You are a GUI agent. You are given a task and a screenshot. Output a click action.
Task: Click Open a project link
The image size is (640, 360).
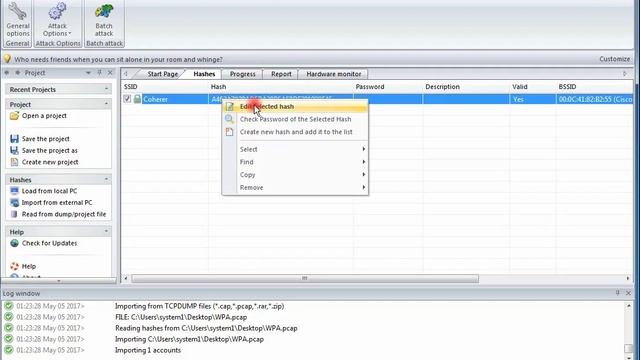coord(44,116)
